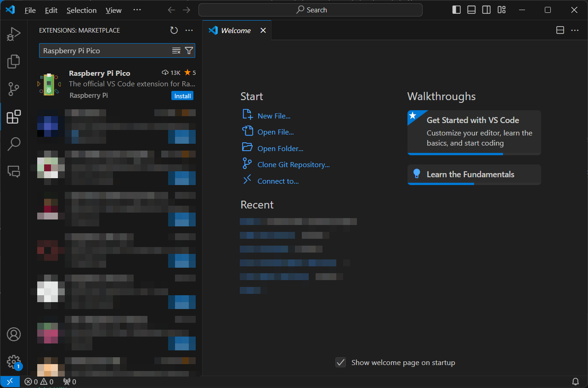This screenshot has height=388, width=588.
Task: Toggle the secondary side bar
Action: coord(486,10)
